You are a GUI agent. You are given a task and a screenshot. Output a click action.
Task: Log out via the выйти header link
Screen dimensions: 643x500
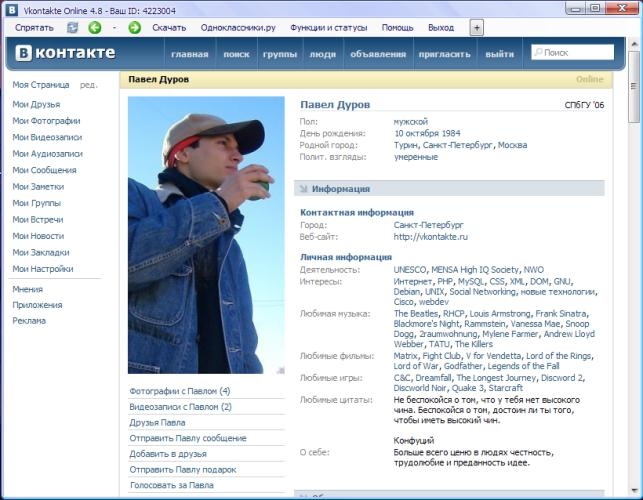499,54
